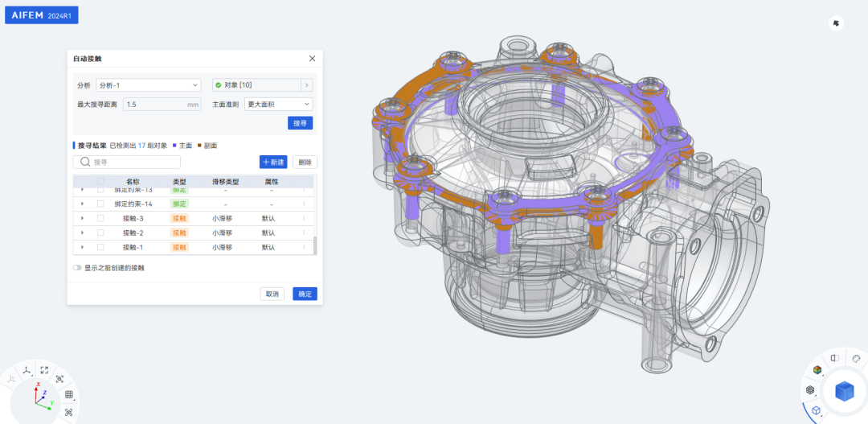This screenshot has width=868, height=424.
Task: Open more options for 接触-3 row
Action: (x=304, y=218)
